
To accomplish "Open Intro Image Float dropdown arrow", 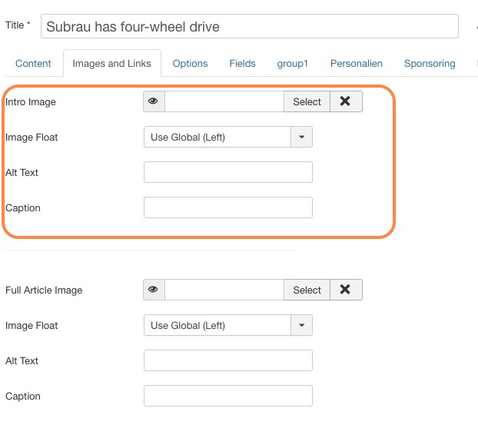I will [x=301, y=137].
